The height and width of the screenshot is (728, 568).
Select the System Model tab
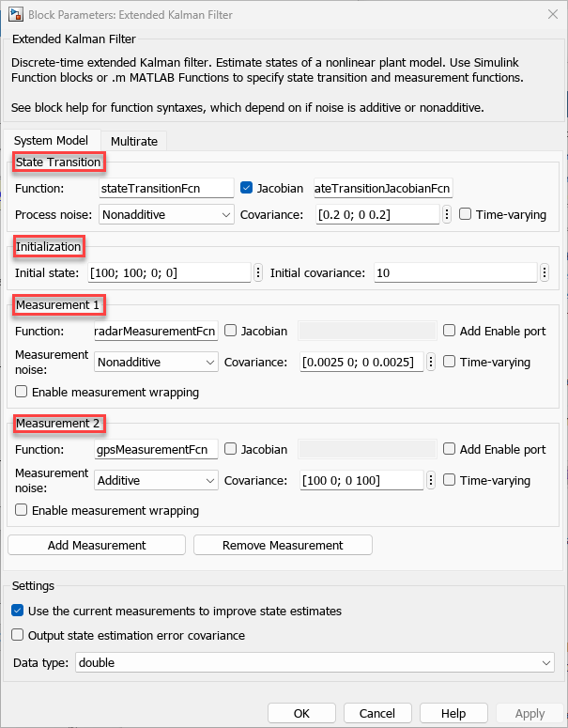(x=51, y=141)
